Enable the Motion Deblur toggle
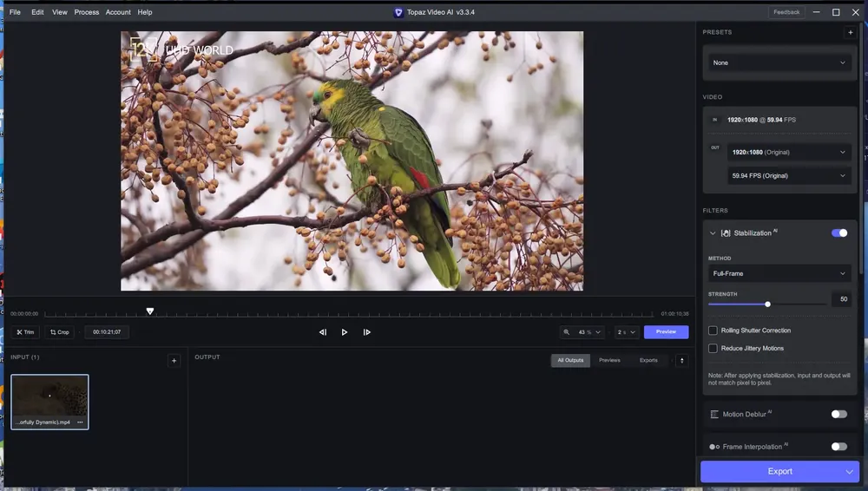The height and width of the screenshot is (491, 868). tap(838, 414)
